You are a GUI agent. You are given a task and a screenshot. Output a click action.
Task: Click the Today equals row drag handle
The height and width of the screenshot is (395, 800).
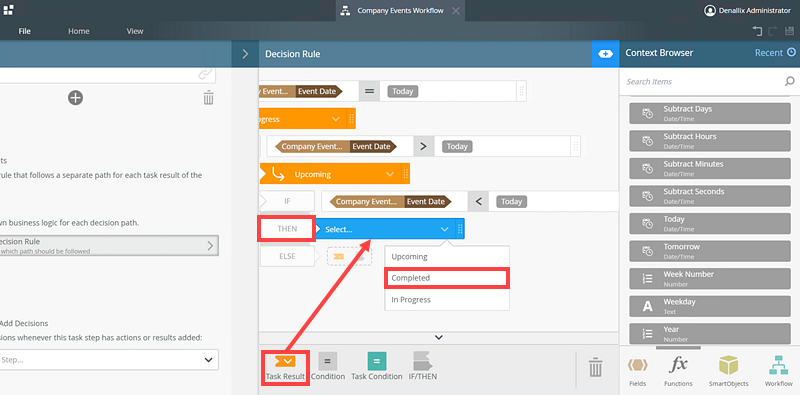click(x=521, y=91)
